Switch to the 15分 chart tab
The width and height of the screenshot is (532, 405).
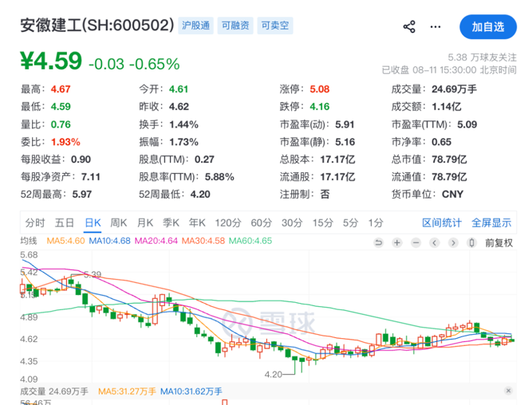click(323, 223)
